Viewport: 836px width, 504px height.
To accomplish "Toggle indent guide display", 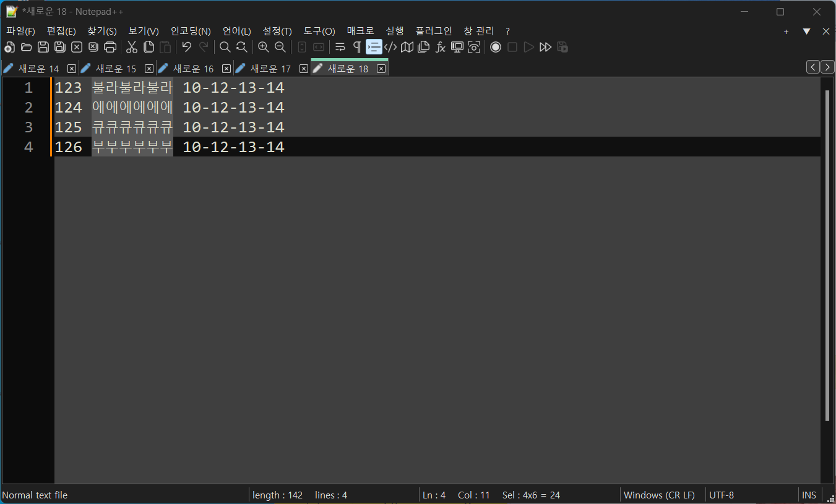I will [374, 47].
